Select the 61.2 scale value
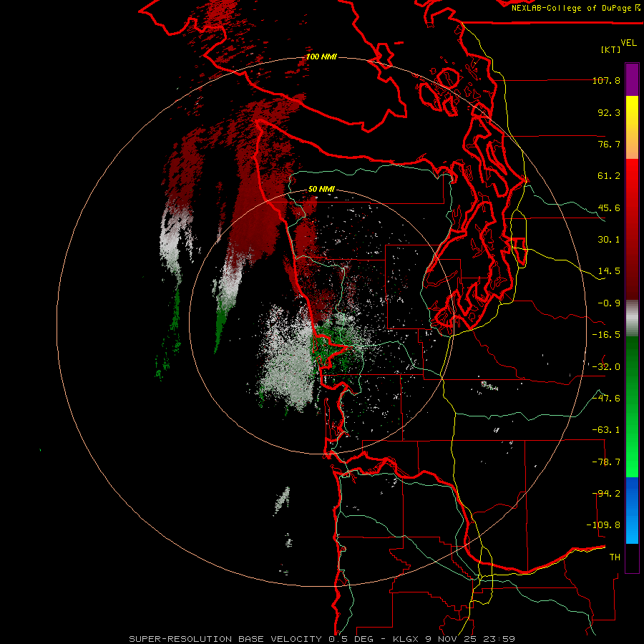The image size is (644, 644). [x=609, y=176]
